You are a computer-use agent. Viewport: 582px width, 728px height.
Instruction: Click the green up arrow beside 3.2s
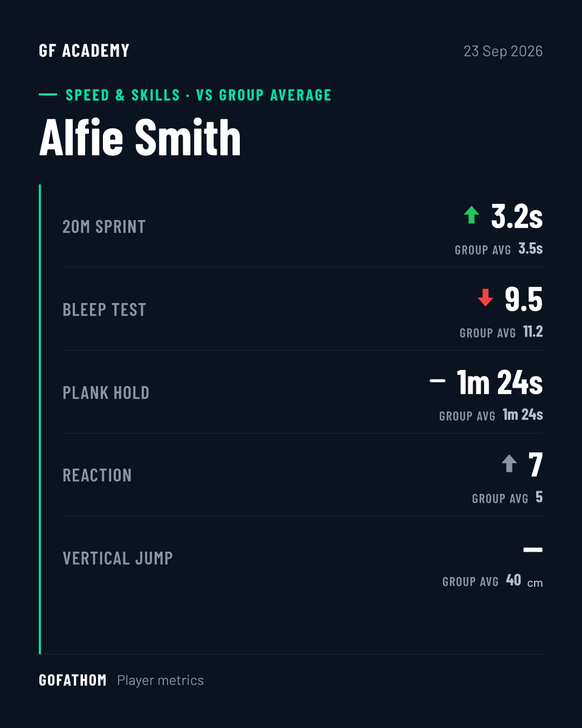[x=472, y=215]
